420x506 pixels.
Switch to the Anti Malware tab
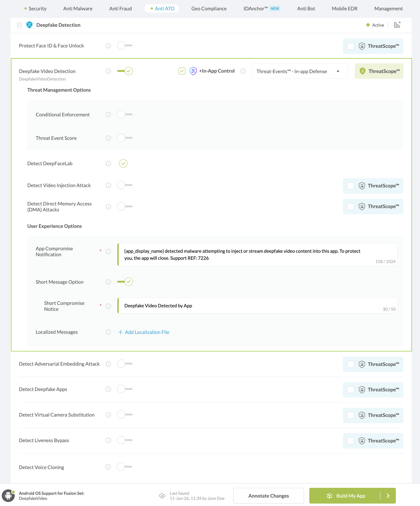tap(78, 8)
